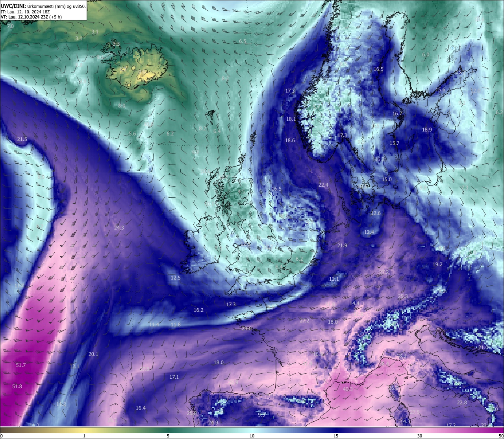The height and width of the screenshot is (439, 504).
Task: Click the 18.9 value label
Action: (x=427, y=130)
